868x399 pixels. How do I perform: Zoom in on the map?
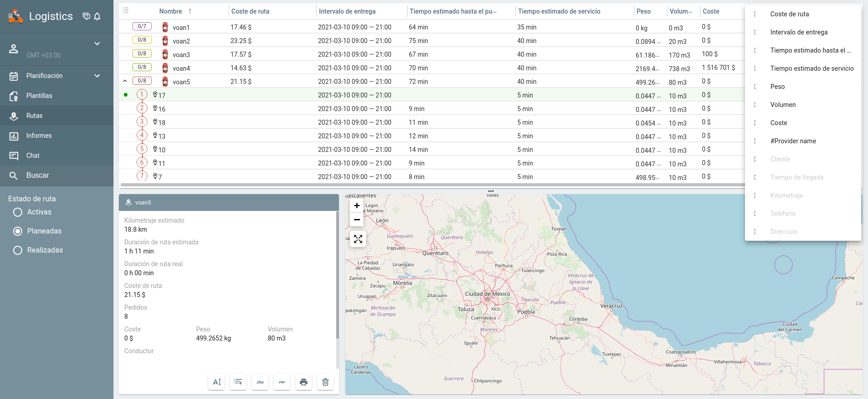357,206
